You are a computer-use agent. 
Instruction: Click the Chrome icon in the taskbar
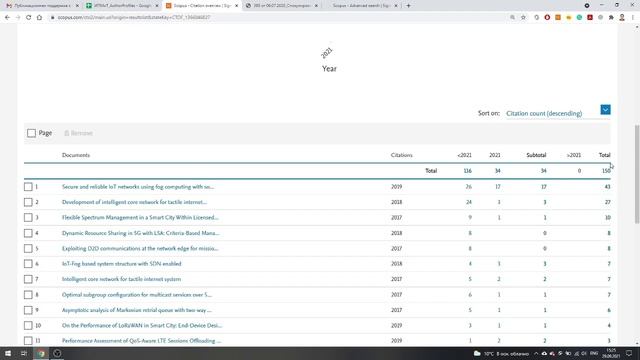41,353
